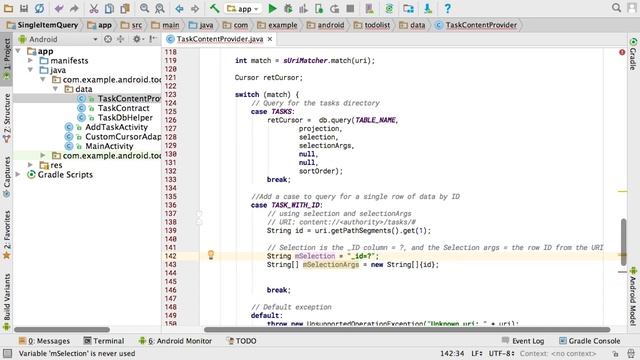Viewport: 640px width, 360px height.
Task: Click the Save All icon
Action: tap(24, 8)
